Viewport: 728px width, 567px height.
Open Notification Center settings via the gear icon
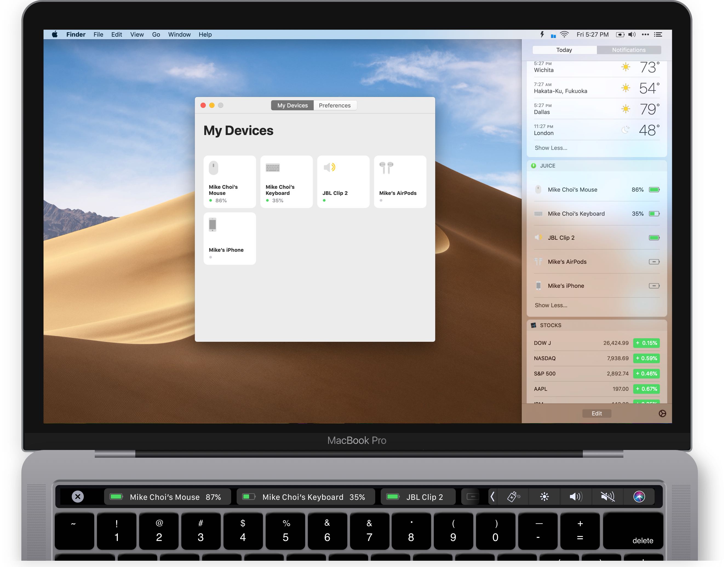point(662,413)
